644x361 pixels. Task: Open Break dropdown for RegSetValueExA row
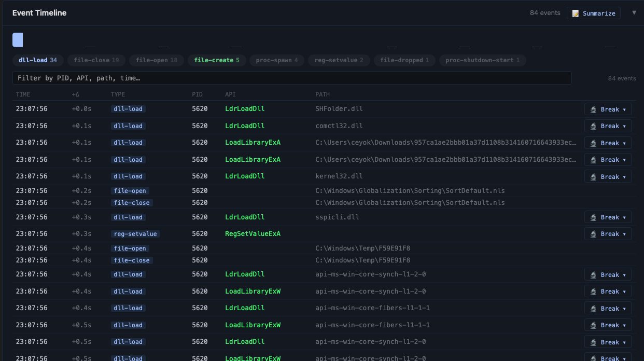(x=608, y=234)
